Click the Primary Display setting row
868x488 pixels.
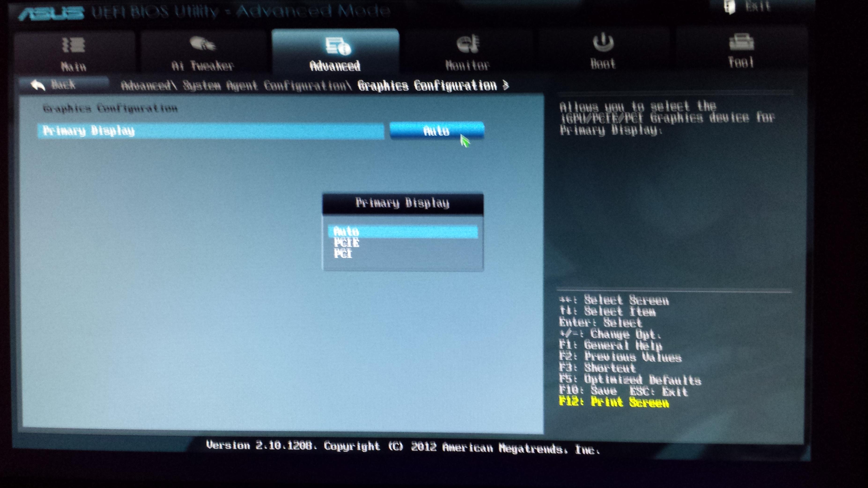pyautogui.click(x=211, y=131)
